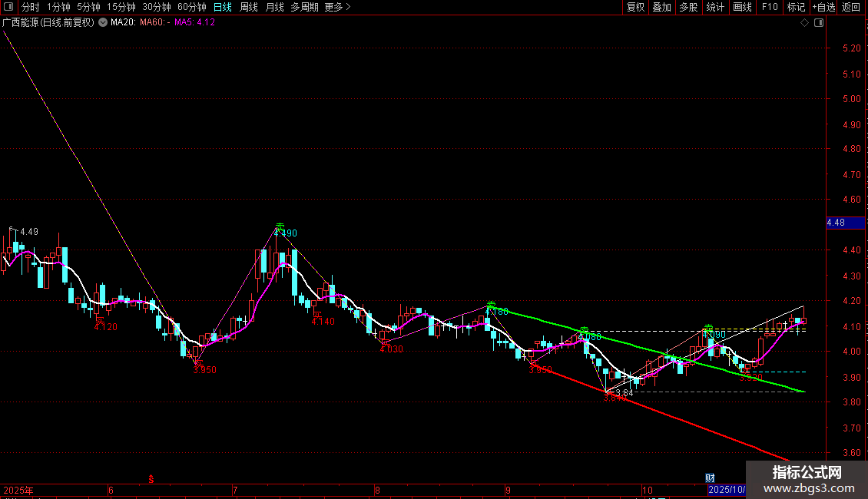Image resolution: width=868 pixels, height=499 pixels.
Task: Select the 日线 daily chart tab
Action: (x=223, y=7)
